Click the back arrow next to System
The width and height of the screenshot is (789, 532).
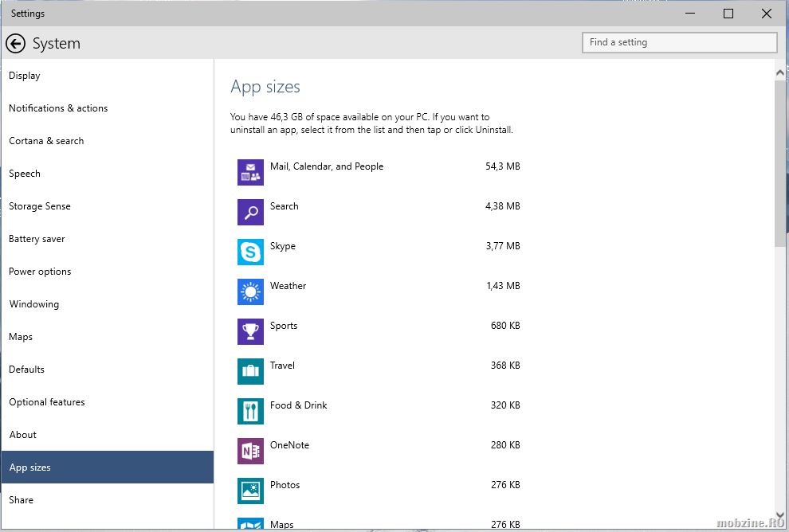16,44
